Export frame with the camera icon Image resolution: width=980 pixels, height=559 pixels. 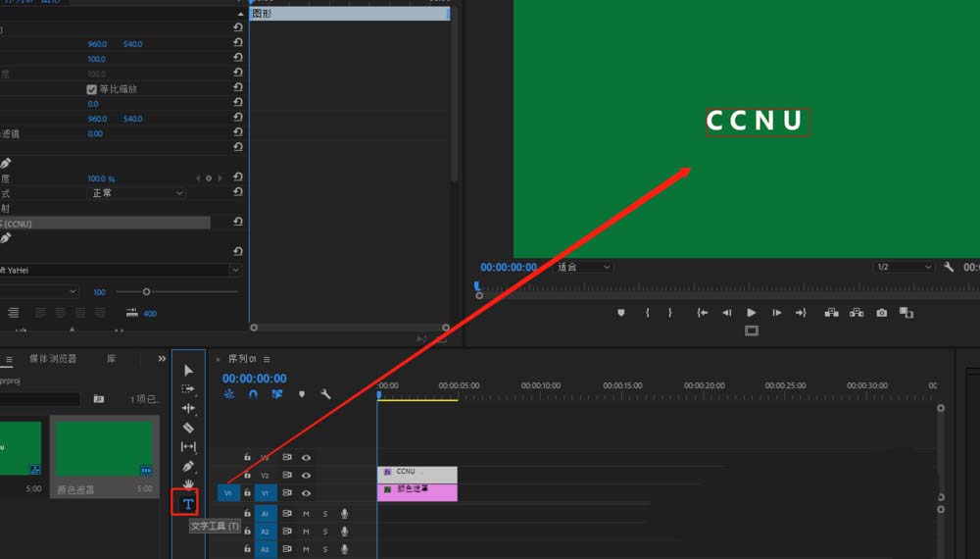[x=881, y=313]
